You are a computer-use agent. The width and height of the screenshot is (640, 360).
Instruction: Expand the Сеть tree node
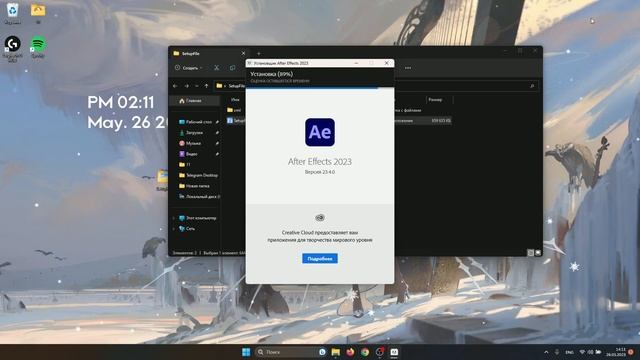174,229
